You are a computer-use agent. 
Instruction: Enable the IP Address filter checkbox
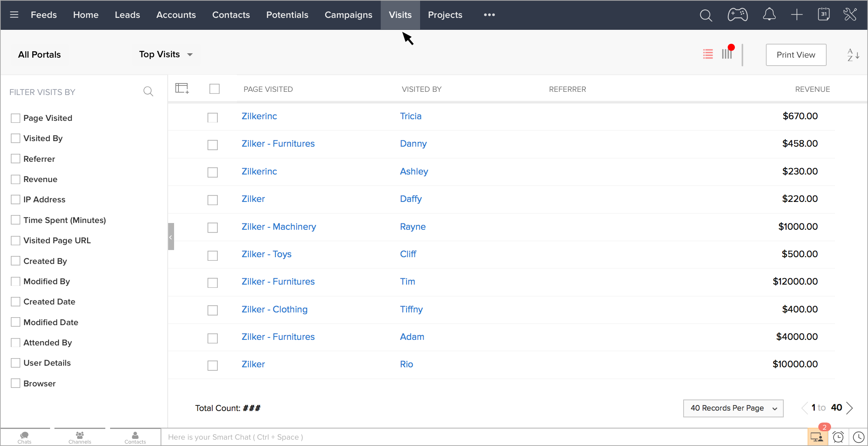pyautogui.click(x=15, y=200)
